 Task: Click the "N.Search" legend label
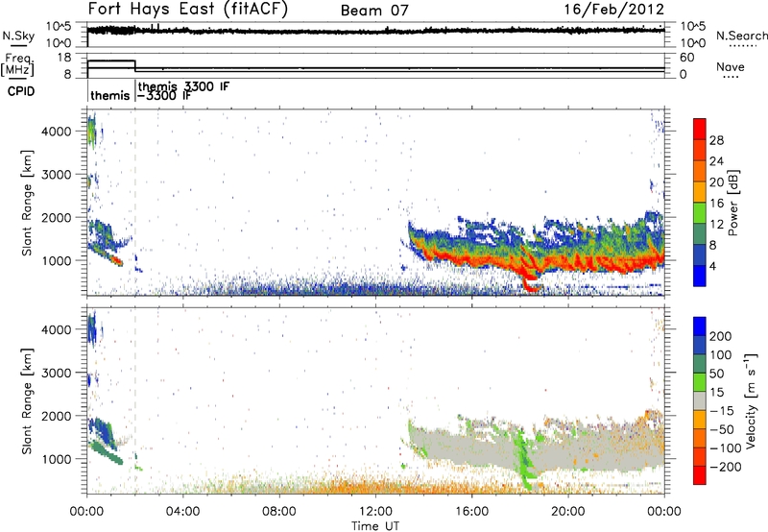741,36
